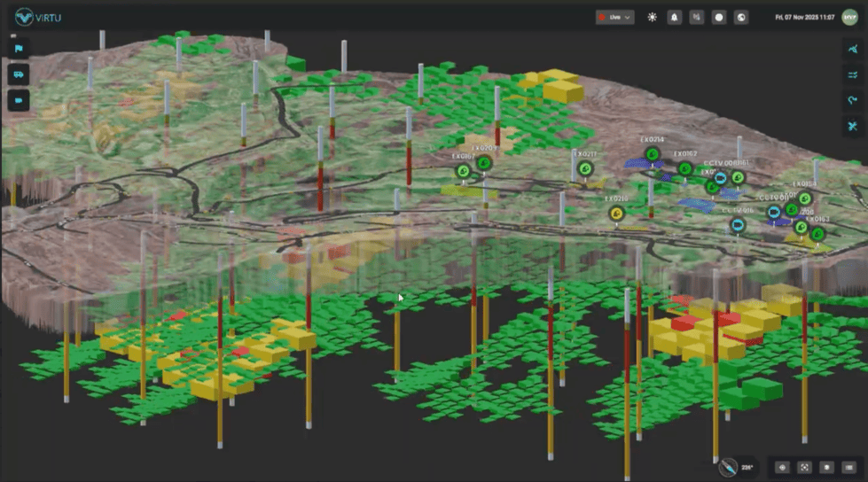Image resolution: width=868 pixels, height=482 pixels.
Task: Click the recenter target button at bottom
Action: coord(782,467)
